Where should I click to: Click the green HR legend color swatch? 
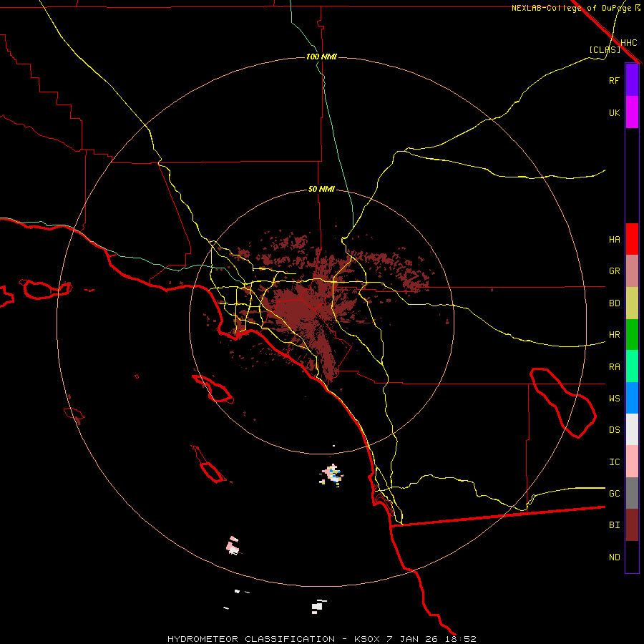[x=632, y=335]
